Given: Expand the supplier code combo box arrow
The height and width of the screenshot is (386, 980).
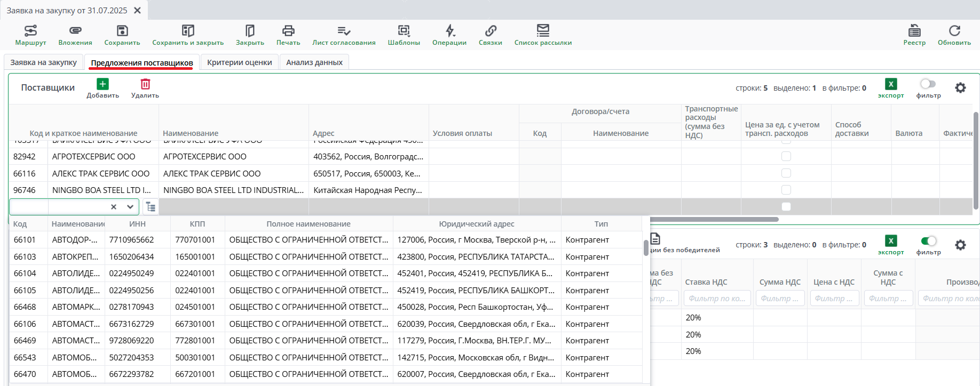Looking at the screenshot, I should pos(130,207).
